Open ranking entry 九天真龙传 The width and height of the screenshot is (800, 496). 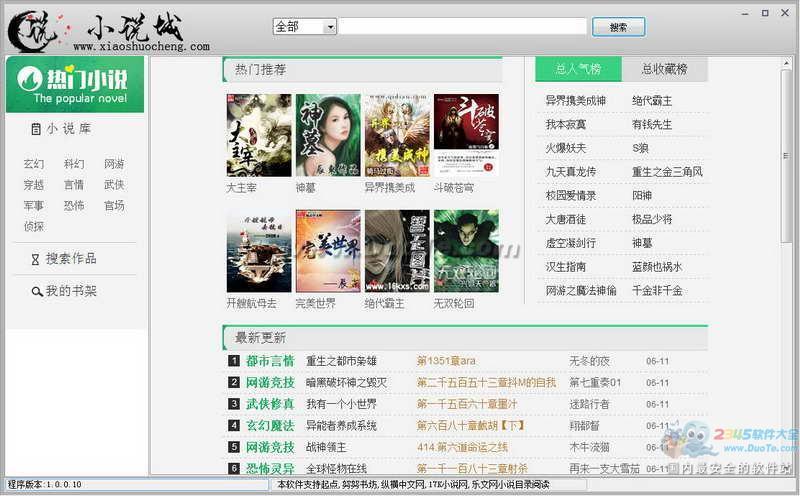coord(570,172)
